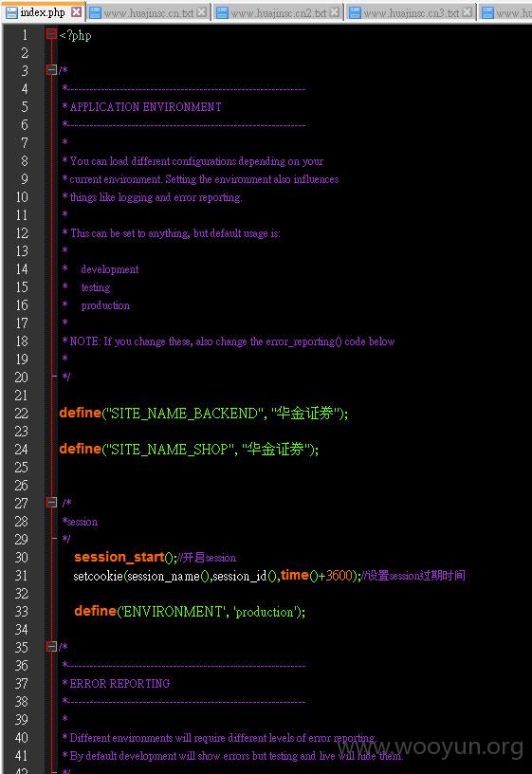Click the save icon on the index.php tab

click(11, 12)
